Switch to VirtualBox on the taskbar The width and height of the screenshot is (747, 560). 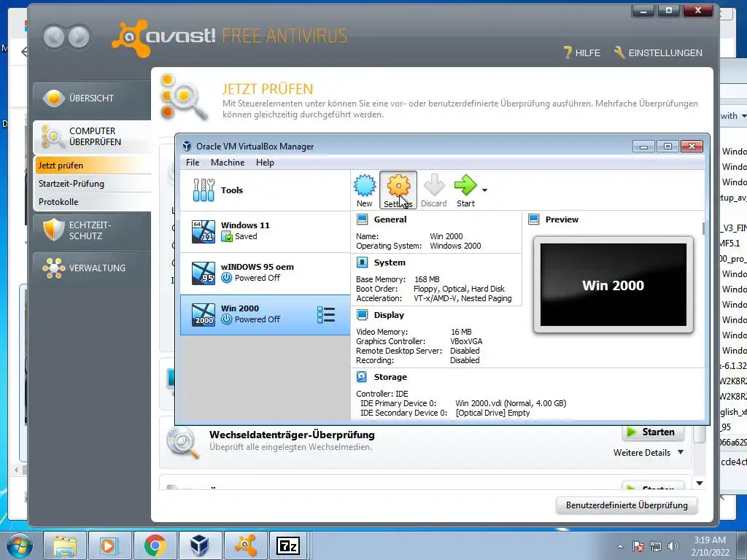point(200,545)
